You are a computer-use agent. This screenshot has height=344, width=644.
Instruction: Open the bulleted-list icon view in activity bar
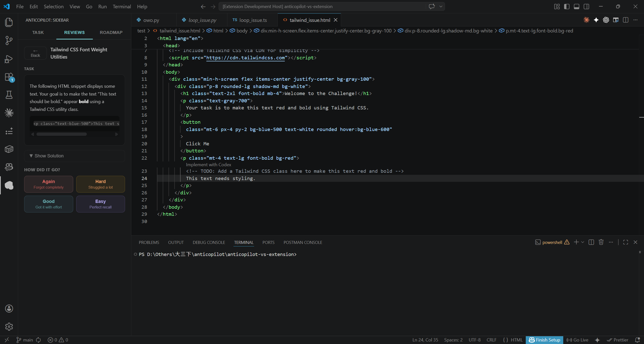pos(9,131)
